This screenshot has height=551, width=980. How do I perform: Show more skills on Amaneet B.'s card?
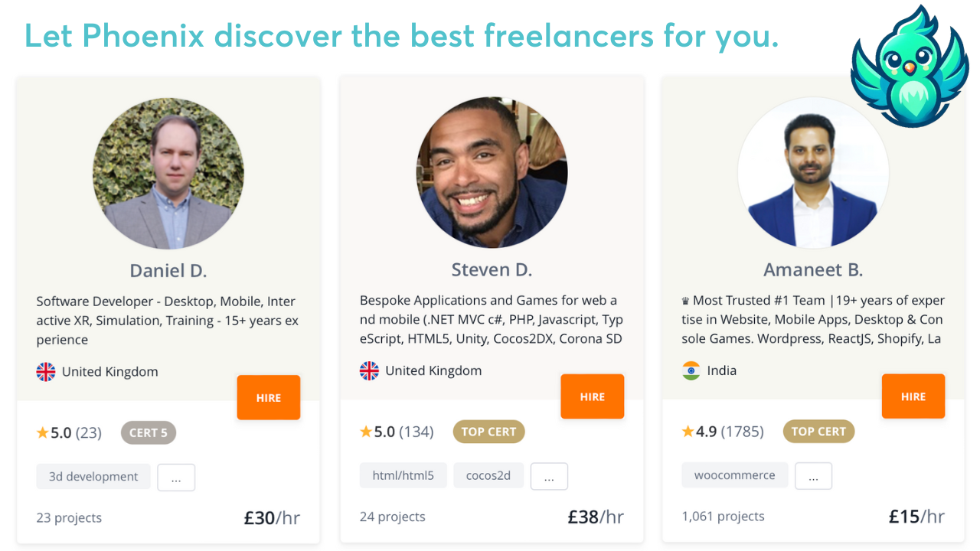point(813,476)
